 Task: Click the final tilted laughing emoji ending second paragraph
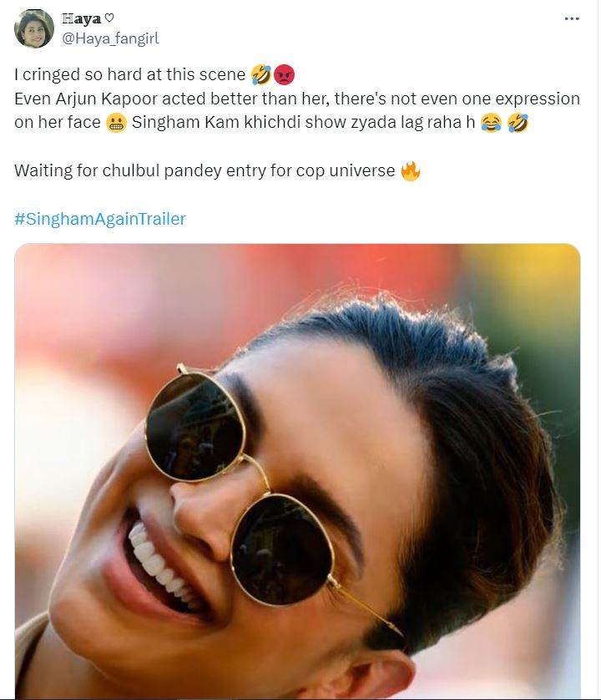tap(518, 124)
